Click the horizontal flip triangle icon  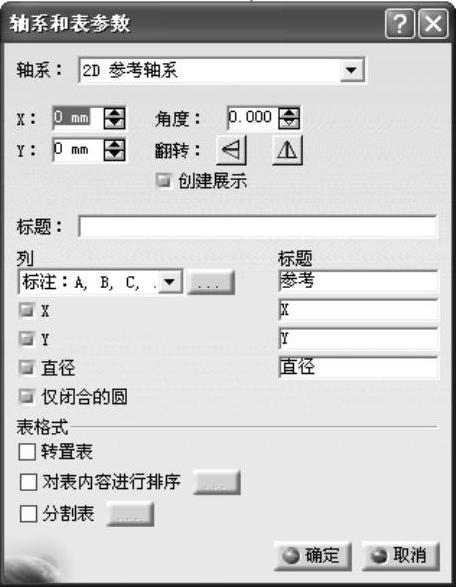pos(231,150)
